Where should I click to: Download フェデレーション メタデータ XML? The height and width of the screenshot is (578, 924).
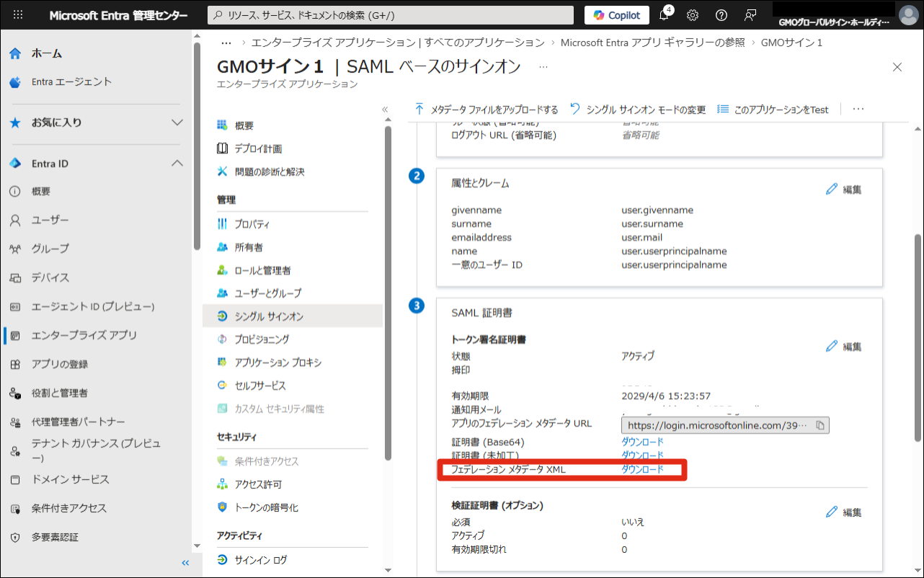pos(643,470)
